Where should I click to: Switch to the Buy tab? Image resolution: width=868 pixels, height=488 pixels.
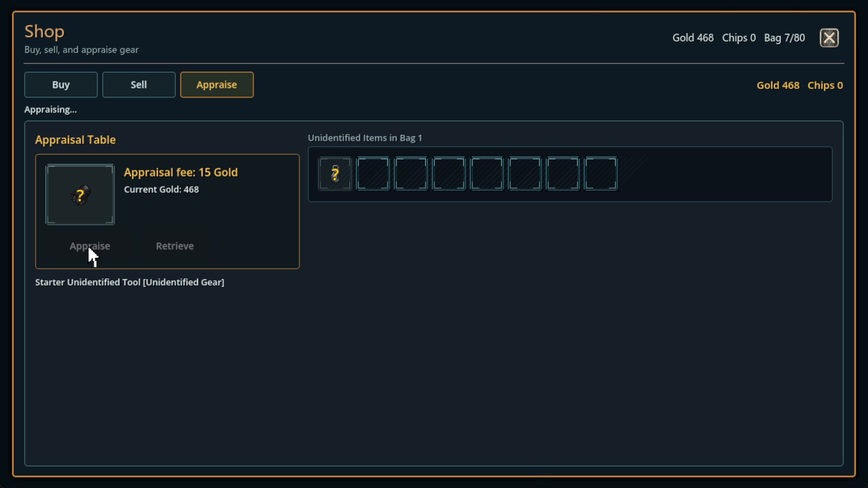pyautogui.click(x=61, y=84)
